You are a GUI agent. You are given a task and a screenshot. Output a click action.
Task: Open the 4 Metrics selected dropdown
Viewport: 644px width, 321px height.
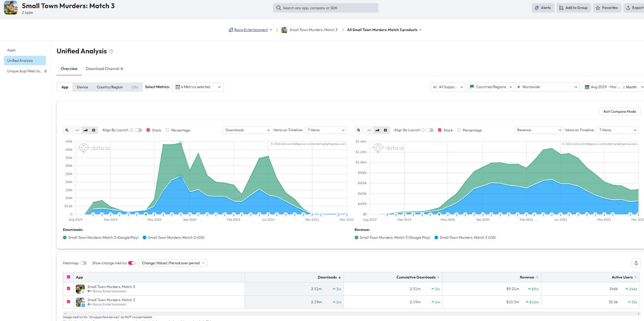198,87
